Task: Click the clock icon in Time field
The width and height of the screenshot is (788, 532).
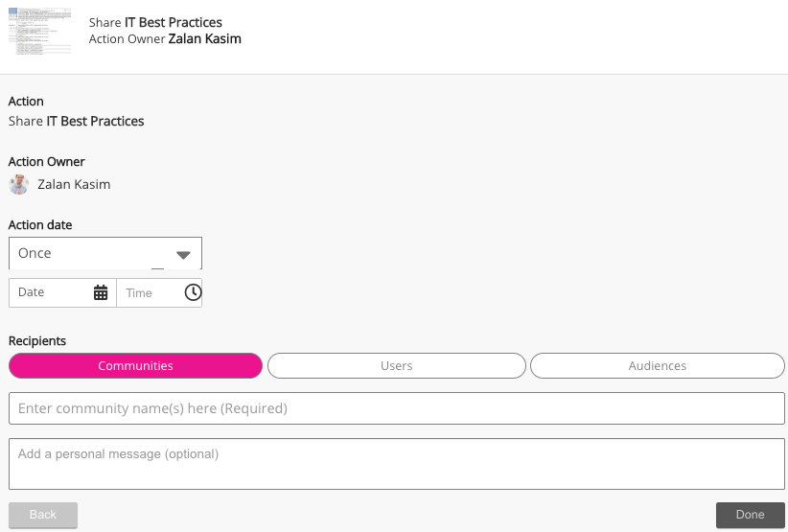Action: tap(193, 292)
